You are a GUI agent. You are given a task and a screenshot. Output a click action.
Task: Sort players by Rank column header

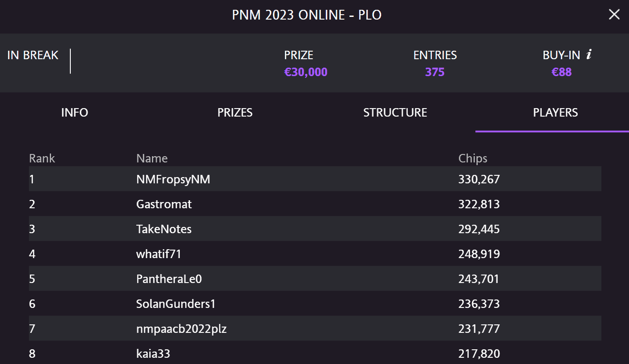pos(42,158)
